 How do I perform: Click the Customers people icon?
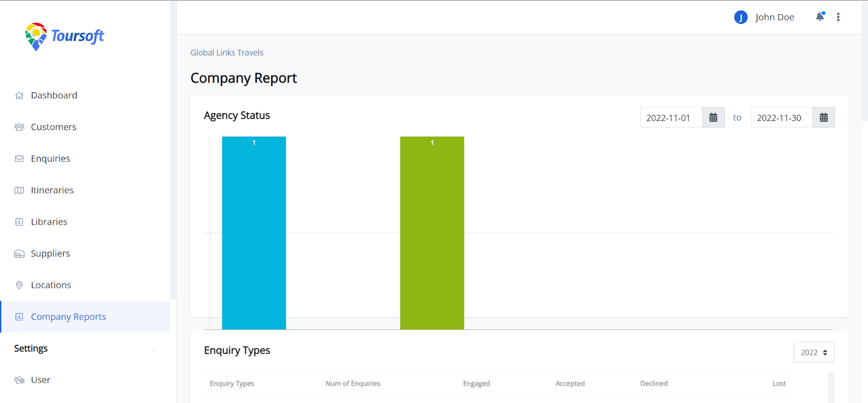[x=20, y=127]
